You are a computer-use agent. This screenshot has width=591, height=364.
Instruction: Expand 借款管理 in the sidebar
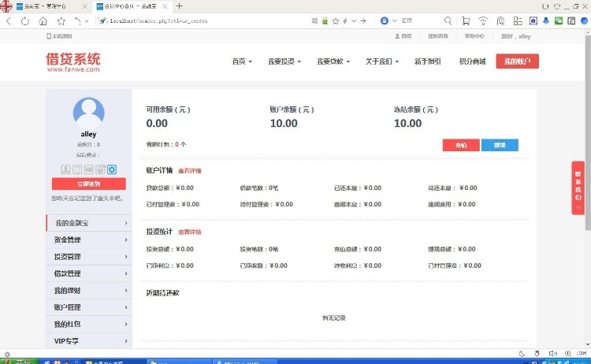[89, 273]
